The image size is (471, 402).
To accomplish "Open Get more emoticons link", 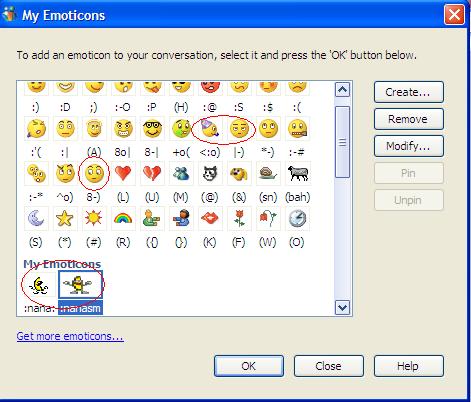I will [x=70, y=336].
